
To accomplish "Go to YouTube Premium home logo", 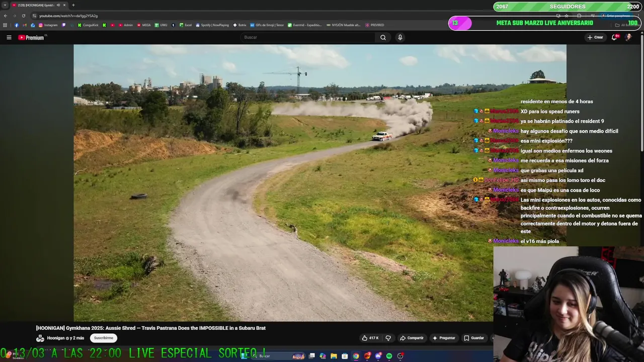I will tap(32, 37).
